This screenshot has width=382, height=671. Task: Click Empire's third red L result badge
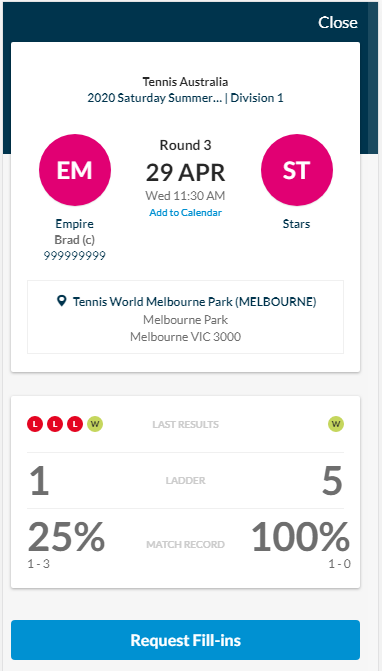[x=75, y=424]
